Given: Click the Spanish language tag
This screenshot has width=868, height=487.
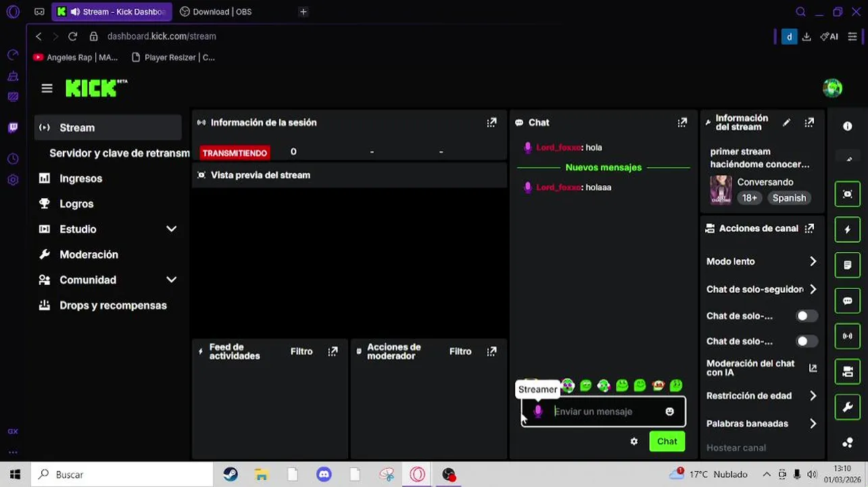Looking at the screenshot, I should click(789, 198).
